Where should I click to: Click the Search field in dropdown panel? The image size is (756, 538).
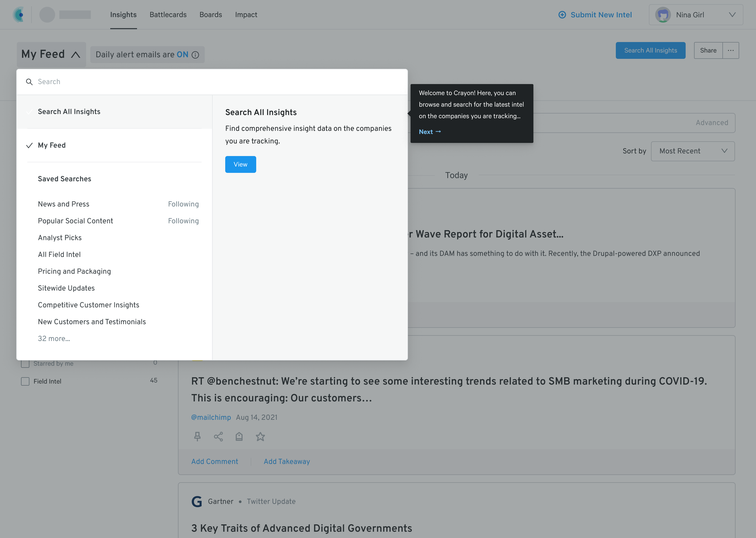coord(212,81)
